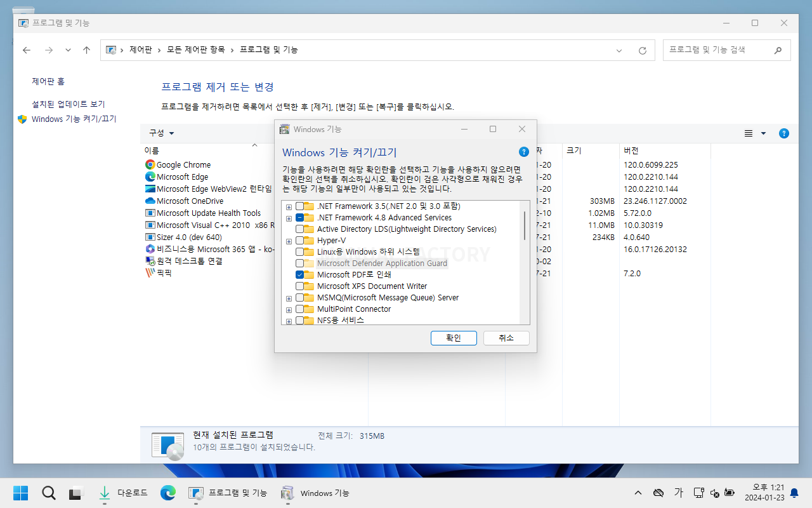Image resolution: width=812 pixels, height=508 pixels.
Task: Select the Microsoft Edge WebView2 runtime icon
Action: [150, 189]
